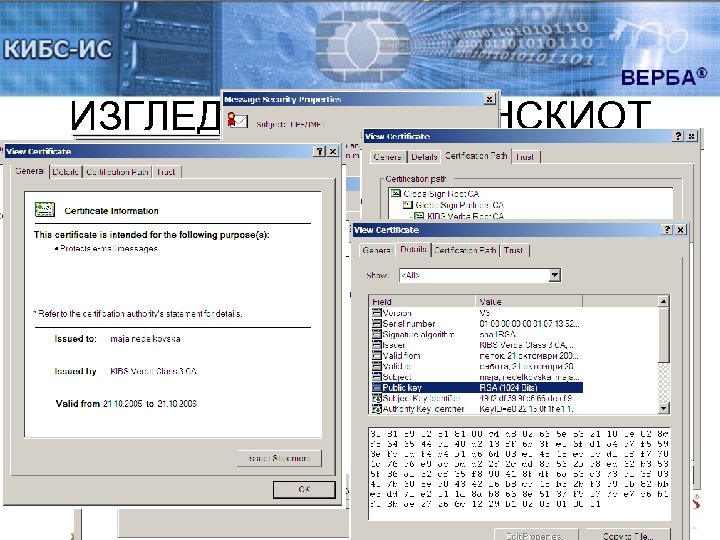Select GlobalSign Root CA in certification path

tap(441, 194)
